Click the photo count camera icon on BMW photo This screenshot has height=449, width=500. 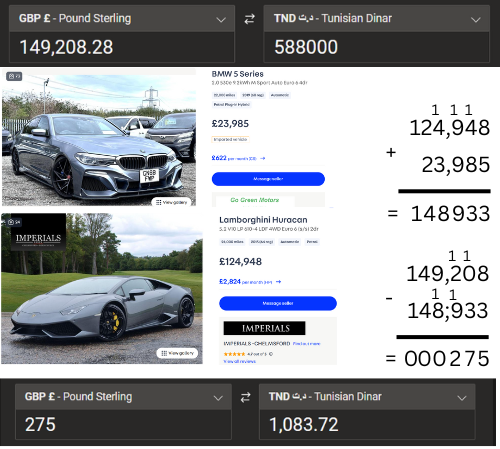click(x=14, y=76)
